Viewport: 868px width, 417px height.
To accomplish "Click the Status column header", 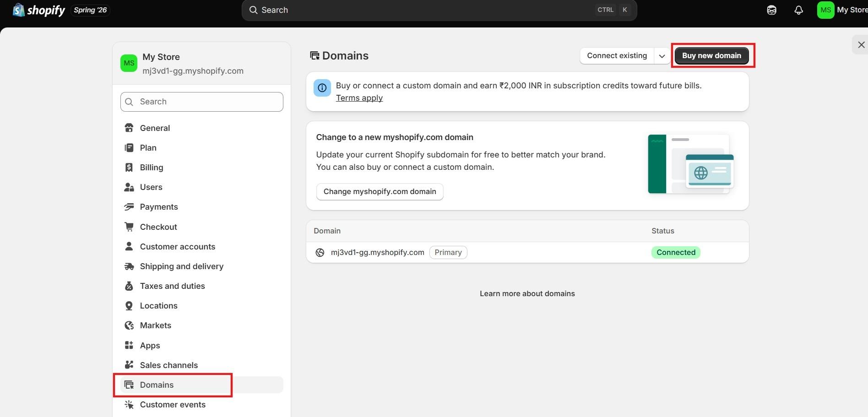I will (662, 231).
